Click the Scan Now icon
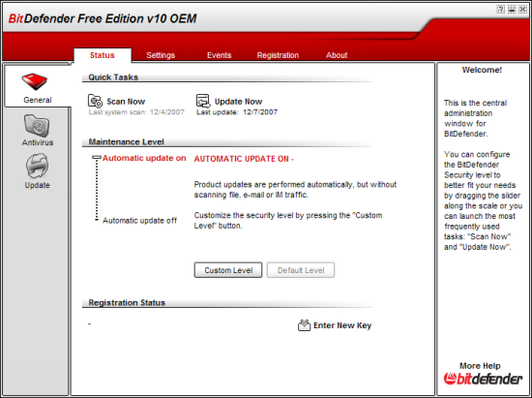The image size is (532, 398). coord(95,102)
